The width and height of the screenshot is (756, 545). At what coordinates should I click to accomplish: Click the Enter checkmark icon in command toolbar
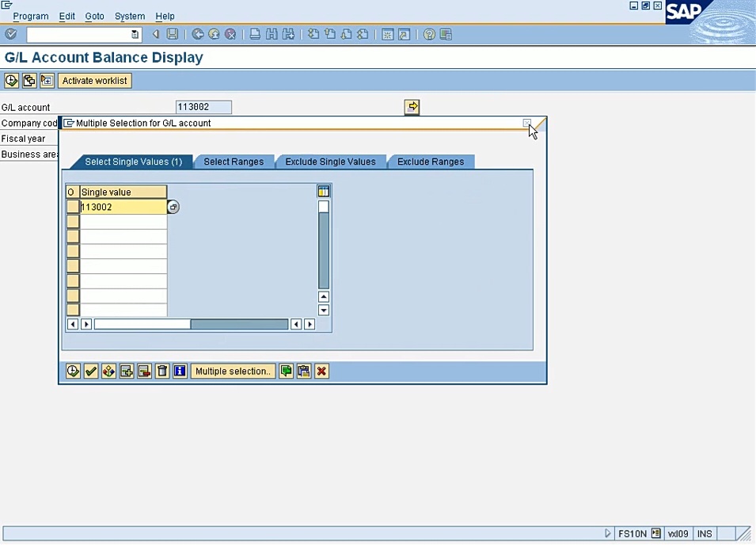click(x=10, y=34)
